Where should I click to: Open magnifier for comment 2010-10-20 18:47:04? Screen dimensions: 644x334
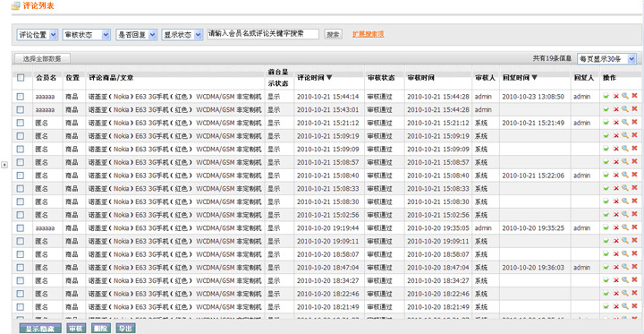(x=625, y=267)
